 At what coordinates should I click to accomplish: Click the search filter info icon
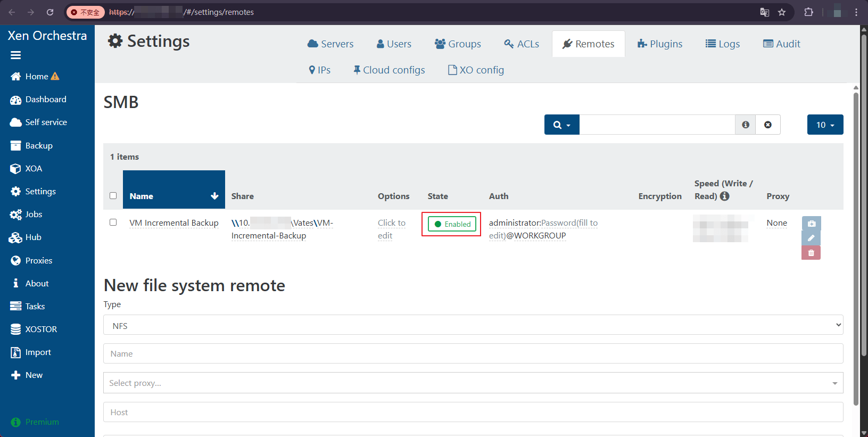[746, 125]
